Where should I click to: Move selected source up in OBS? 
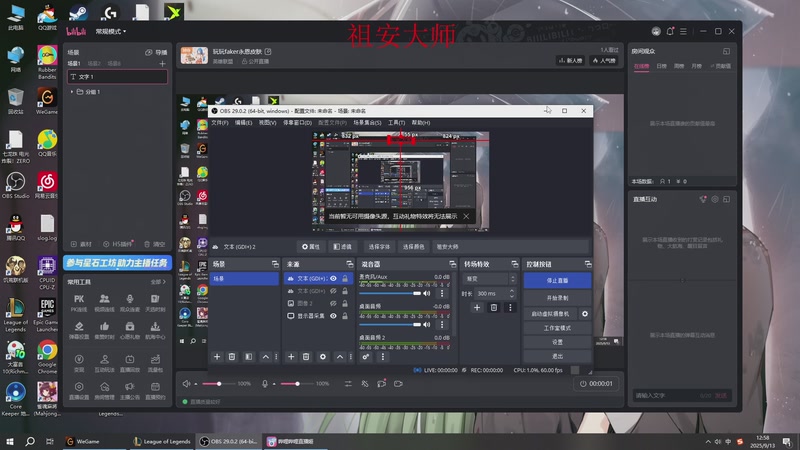click(339, 357)
